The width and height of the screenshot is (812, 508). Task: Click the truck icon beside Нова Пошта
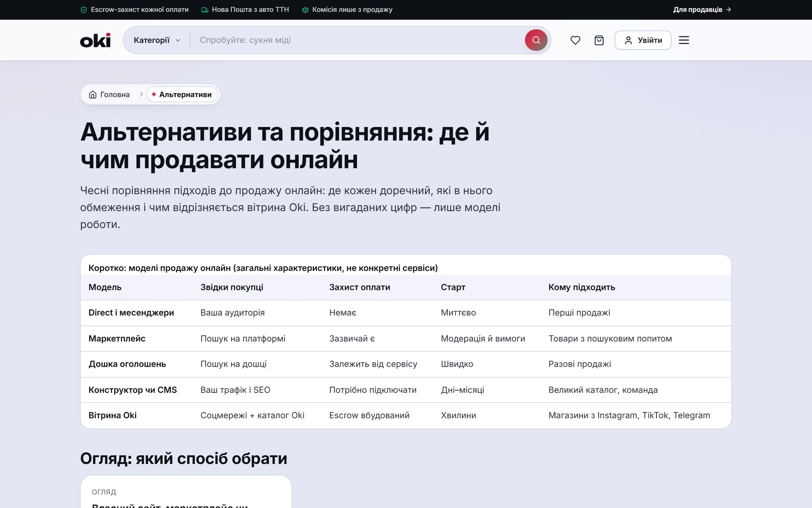coord(205,10)
